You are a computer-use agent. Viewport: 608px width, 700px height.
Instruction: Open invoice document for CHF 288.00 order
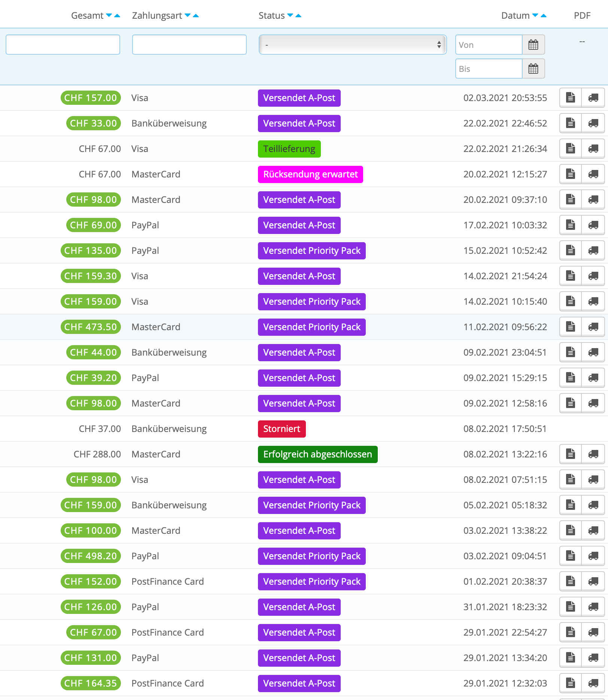tap(571, 454)
